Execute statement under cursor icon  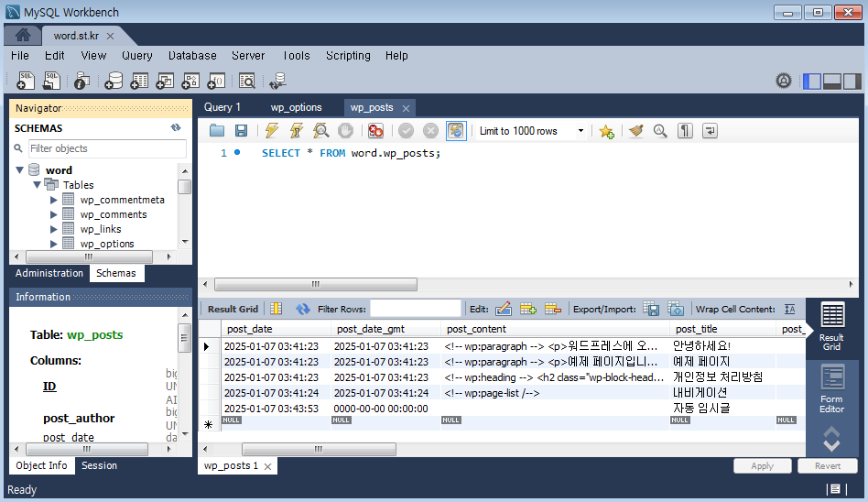(296, 131)
